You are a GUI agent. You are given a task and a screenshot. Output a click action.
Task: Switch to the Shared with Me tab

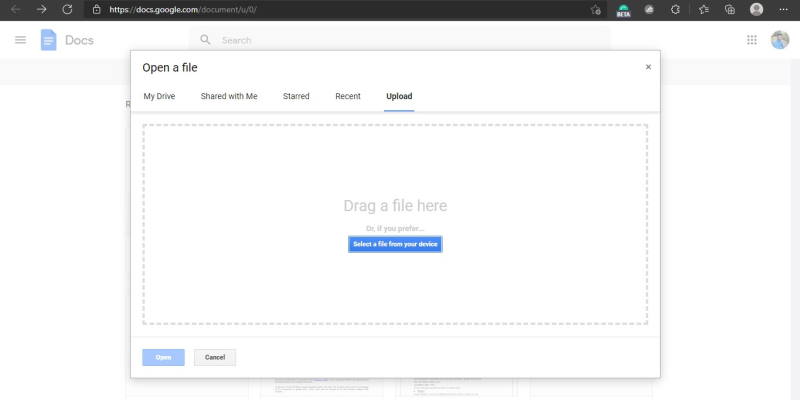point(229,96)
